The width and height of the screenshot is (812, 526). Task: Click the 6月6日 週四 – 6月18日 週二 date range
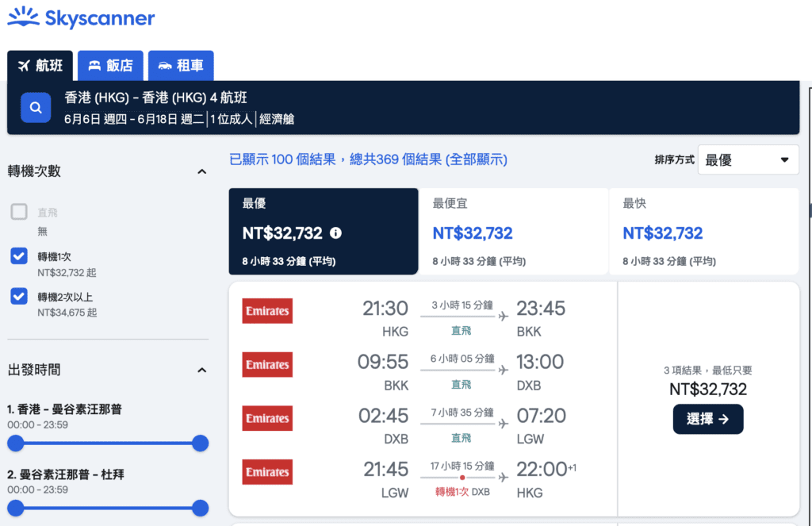click(134, 119)
